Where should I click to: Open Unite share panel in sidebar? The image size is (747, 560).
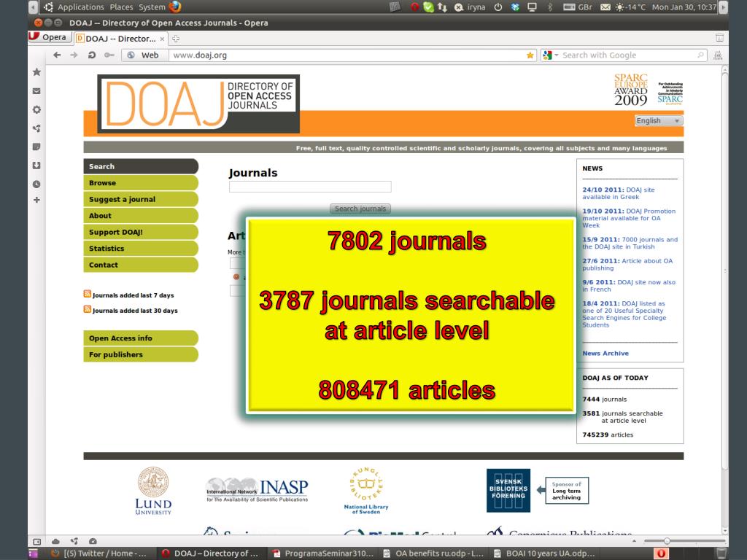point(36,128)
